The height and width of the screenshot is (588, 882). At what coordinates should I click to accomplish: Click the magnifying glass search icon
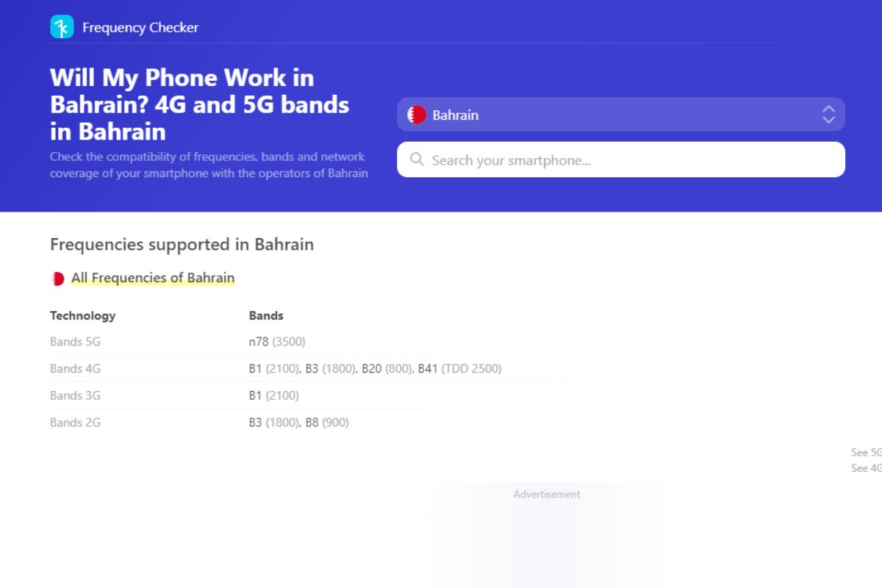(x=417, y=159)
